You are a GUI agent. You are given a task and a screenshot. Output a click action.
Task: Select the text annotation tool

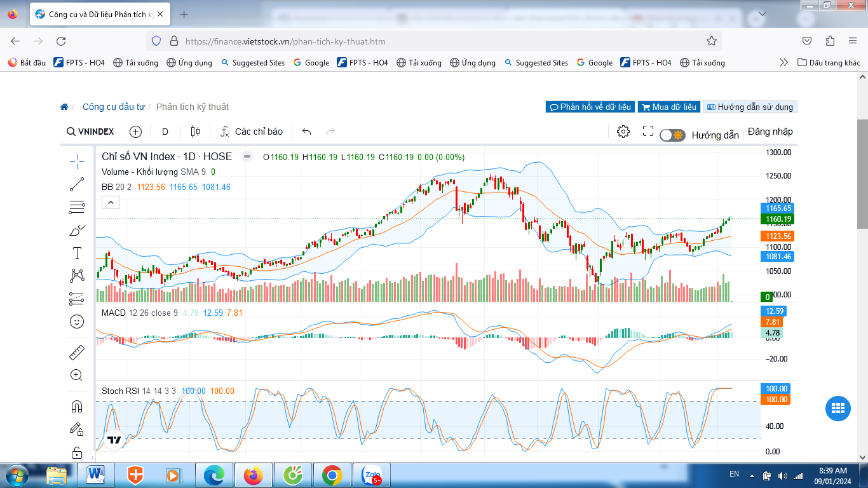click(x=77, y=253)
